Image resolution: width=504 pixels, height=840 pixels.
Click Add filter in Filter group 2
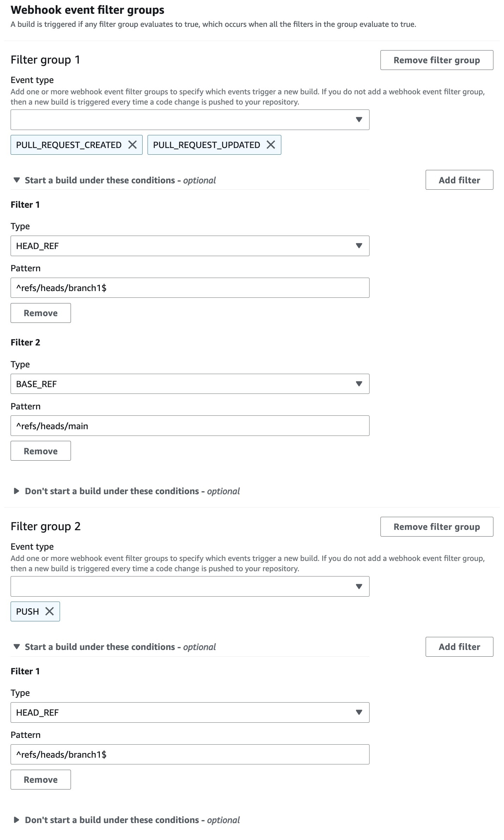click(x=459, y=647)
